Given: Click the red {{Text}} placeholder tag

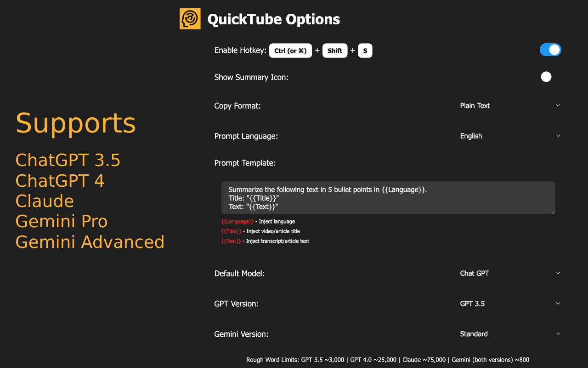Looking at the screenshot, I should pyautogui.click(x=231, y=241).
